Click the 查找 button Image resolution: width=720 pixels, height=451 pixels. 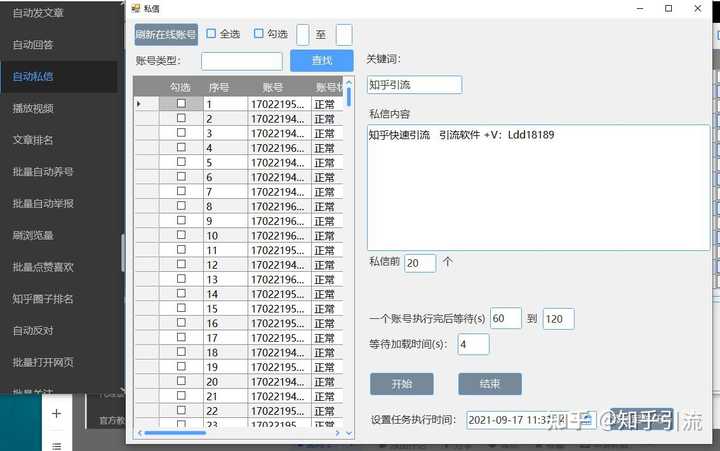322,61
